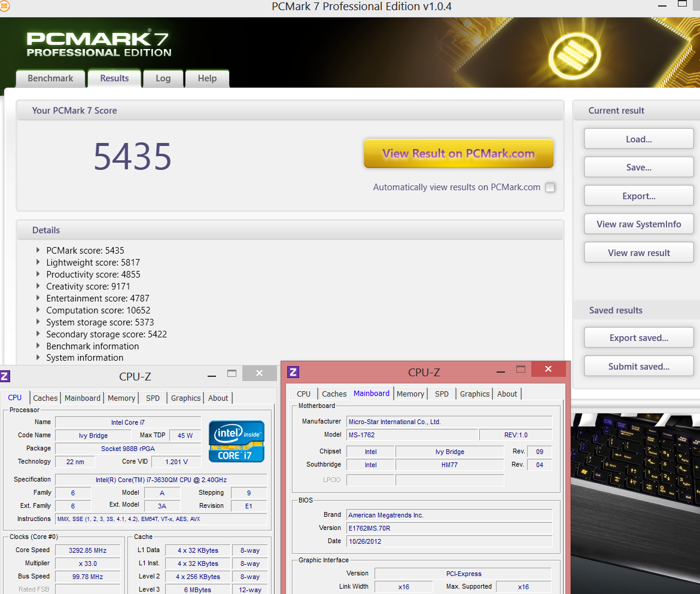Minimize the left CPU-Z window
Viewport: 700px width, 594px height.
[212, 376]
